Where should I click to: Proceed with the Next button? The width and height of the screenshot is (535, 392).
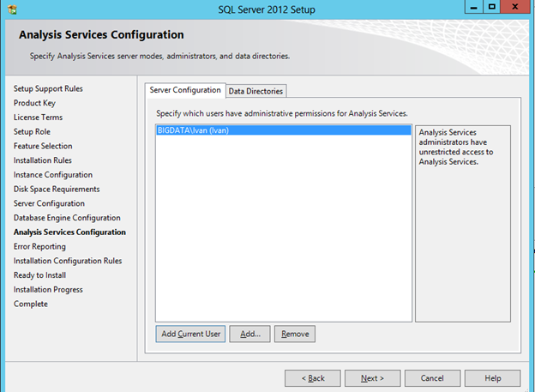coord(373,378)
